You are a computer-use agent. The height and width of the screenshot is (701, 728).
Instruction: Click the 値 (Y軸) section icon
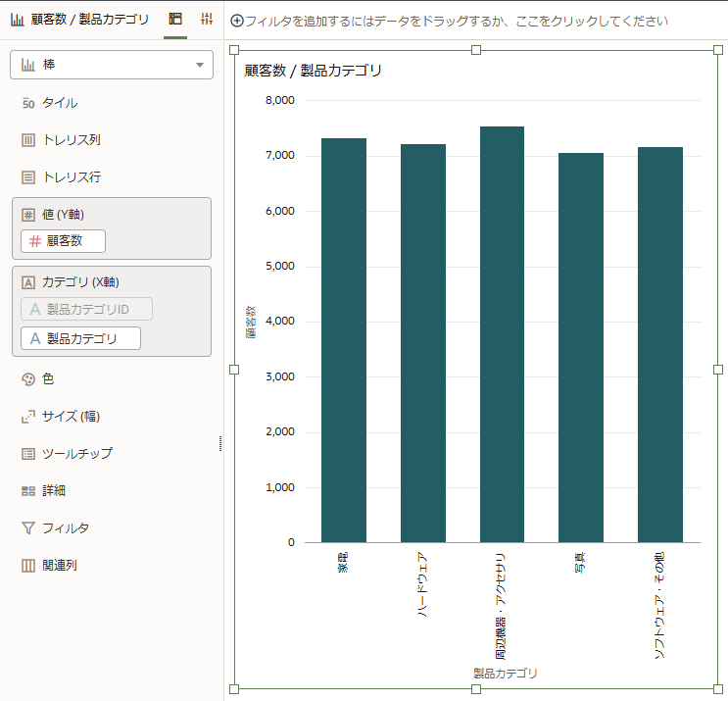[28, 215]
